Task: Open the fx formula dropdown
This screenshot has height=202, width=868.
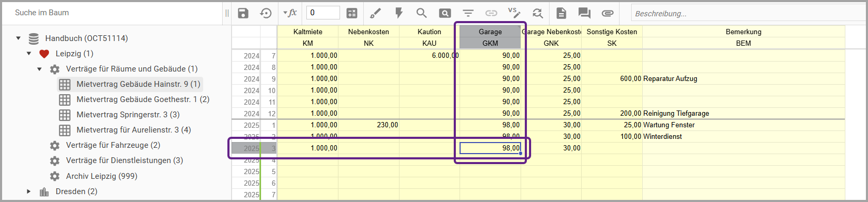Action: 290,13
